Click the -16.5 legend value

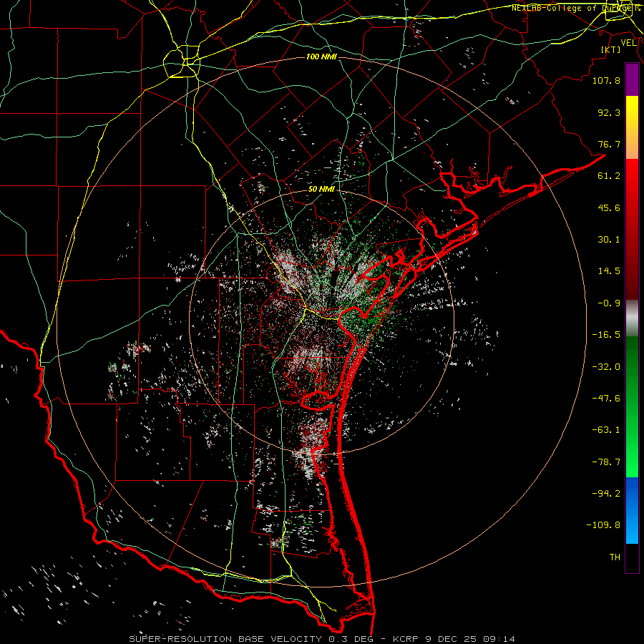click(606, 335)
